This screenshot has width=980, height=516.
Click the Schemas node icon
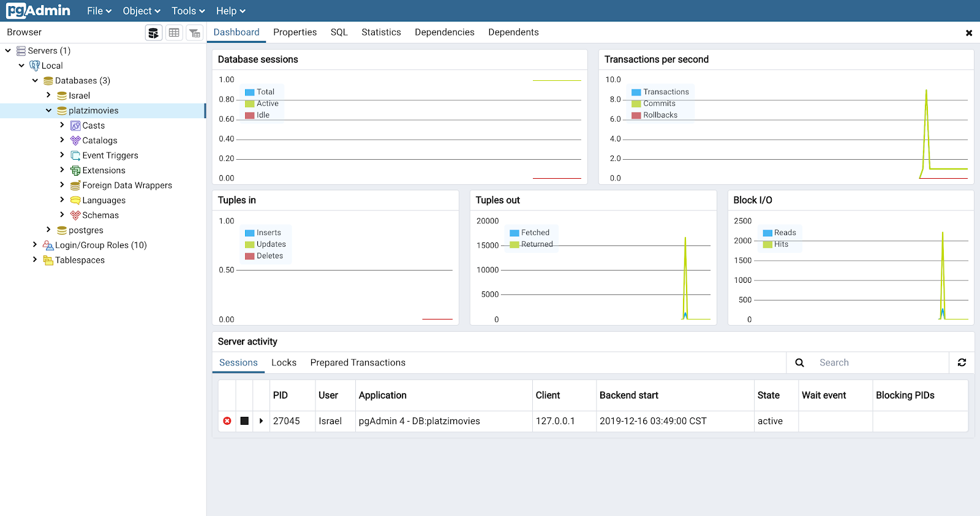tap(75, 215)
